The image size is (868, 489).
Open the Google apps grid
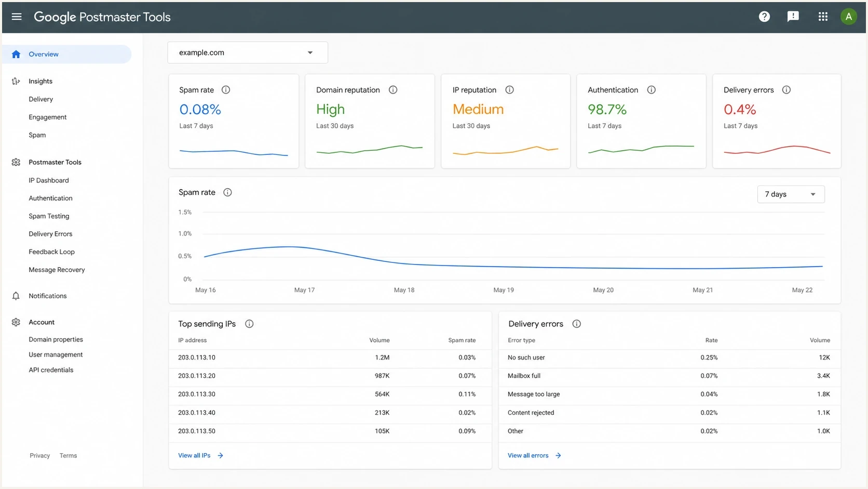[823, 17]
